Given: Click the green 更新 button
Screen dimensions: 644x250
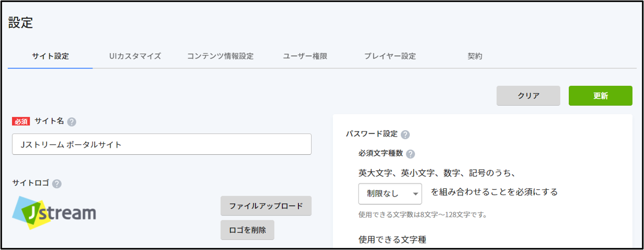Looking at the screenshot, I should [601, 96].
